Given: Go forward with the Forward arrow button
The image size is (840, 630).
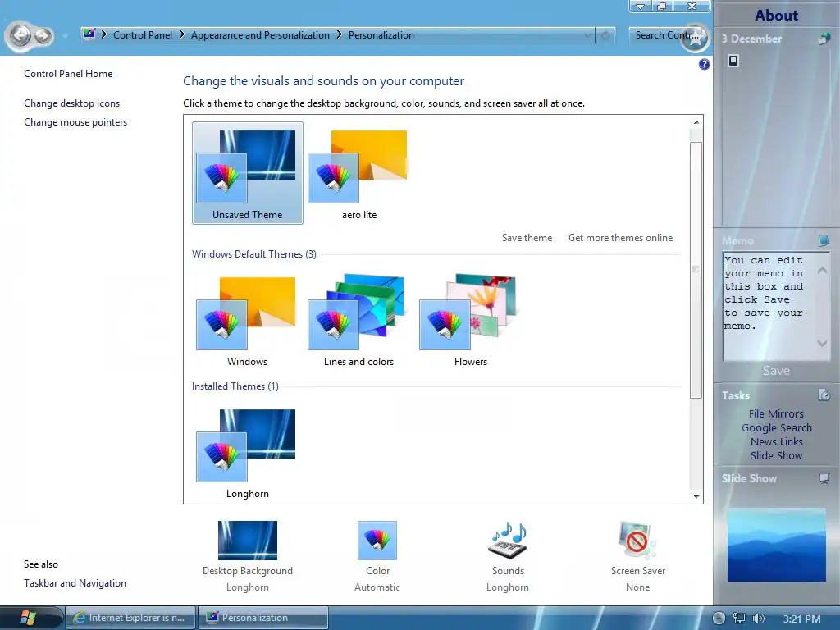Looking at the screenshot, I should point(44,36).
